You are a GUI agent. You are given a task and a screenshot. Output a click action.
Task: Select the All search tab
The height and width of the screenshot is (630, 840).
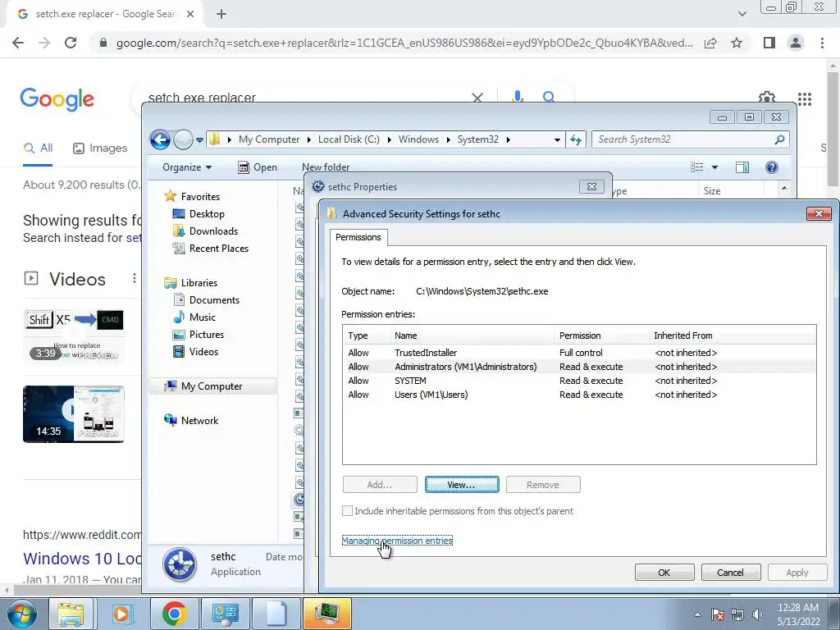pos(38,148)
